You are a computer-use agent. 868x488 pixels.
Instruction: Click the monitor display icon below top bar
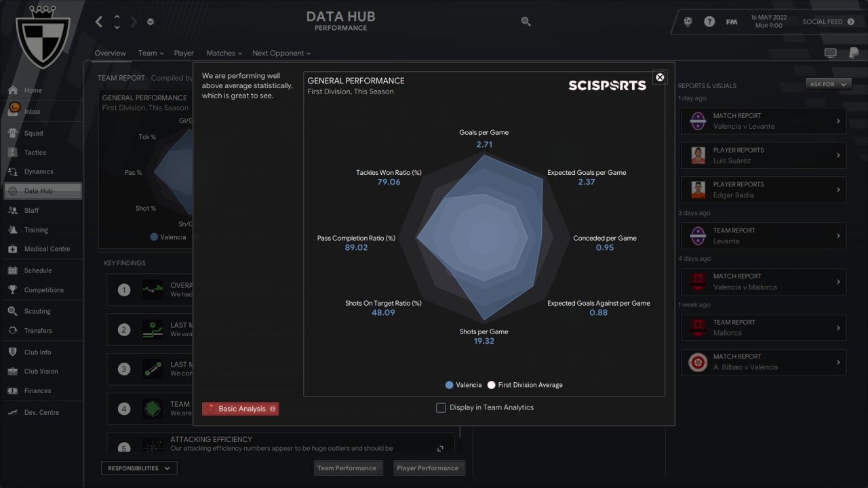[830, 53]
